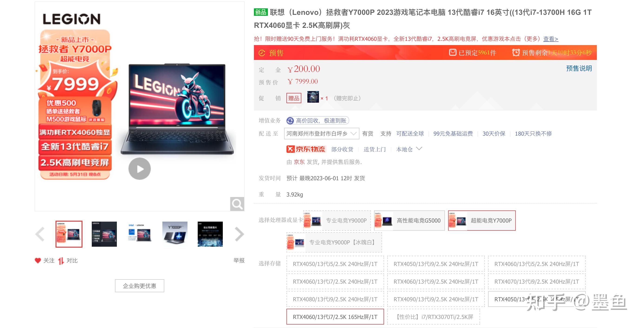Choose RTX4060/13代i7/2.5K 240Hz屏/1T configuration
Viewport: 644px width, 328px height.
(335, 282)
